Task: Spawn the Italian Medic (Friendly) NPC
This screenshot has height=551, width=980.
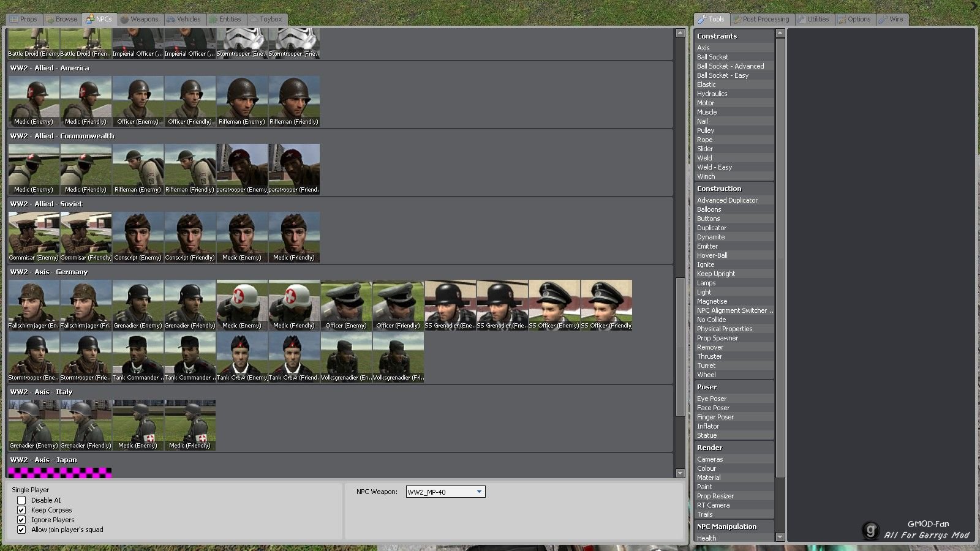Action: pos(190,425)
